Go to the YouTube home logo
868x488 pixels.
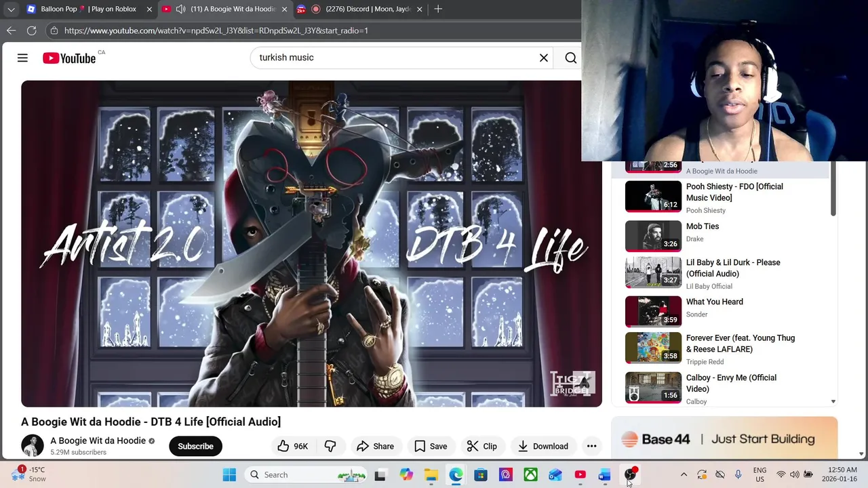69,58
